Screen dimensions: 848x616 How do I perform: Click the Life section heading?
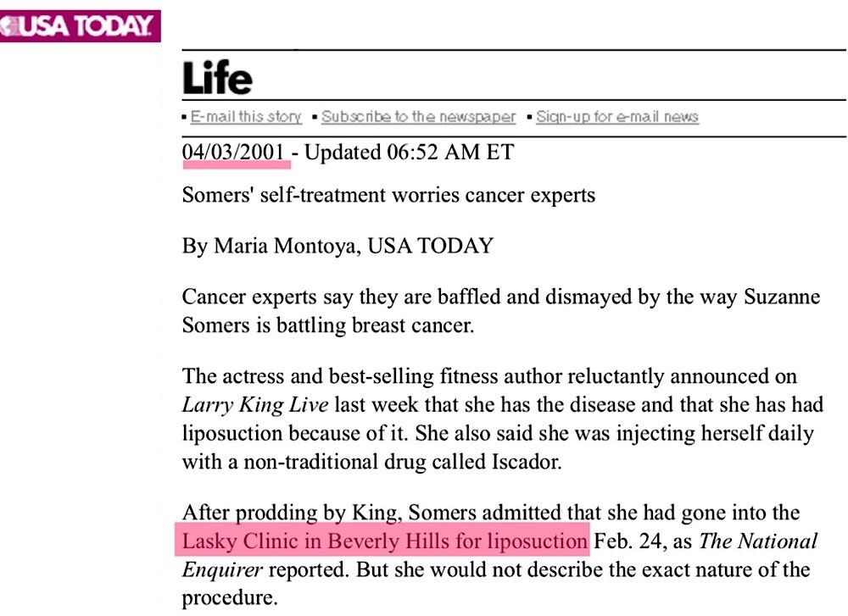[x=217, y=80]
